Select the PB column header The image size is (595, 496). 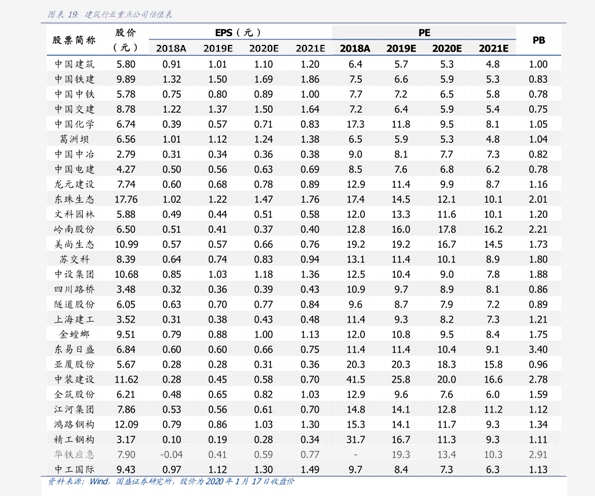[538, 40]
